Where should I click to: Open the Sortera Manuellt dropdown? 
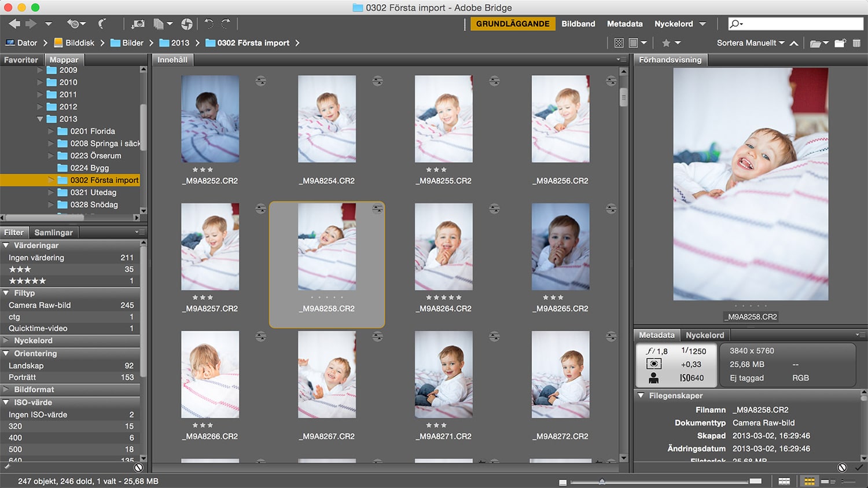tap(748, 42)
